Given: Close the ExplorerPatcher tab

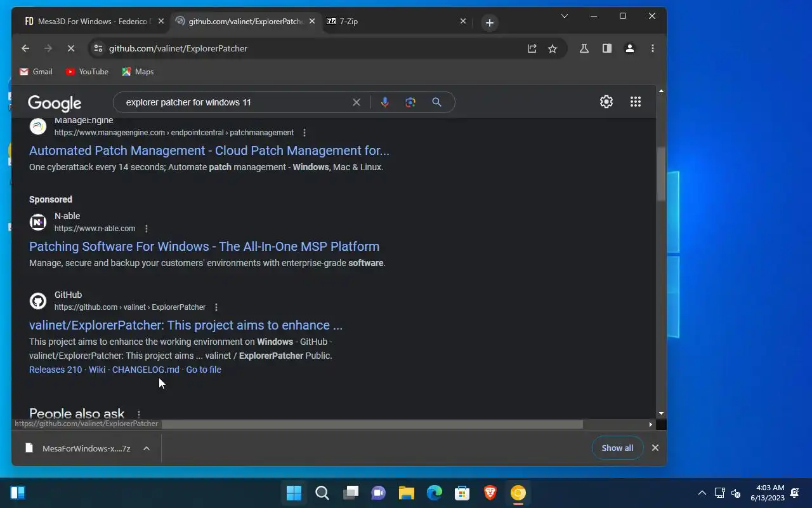Looking at the screenshot, I should (x=312, y=22).
